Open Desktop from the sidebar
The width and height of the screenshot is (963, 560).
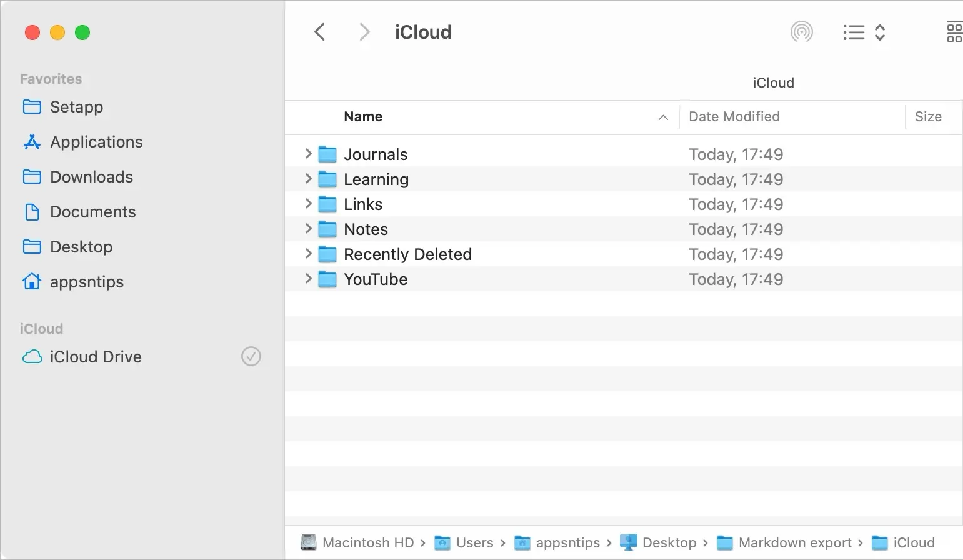coord(67,247)
